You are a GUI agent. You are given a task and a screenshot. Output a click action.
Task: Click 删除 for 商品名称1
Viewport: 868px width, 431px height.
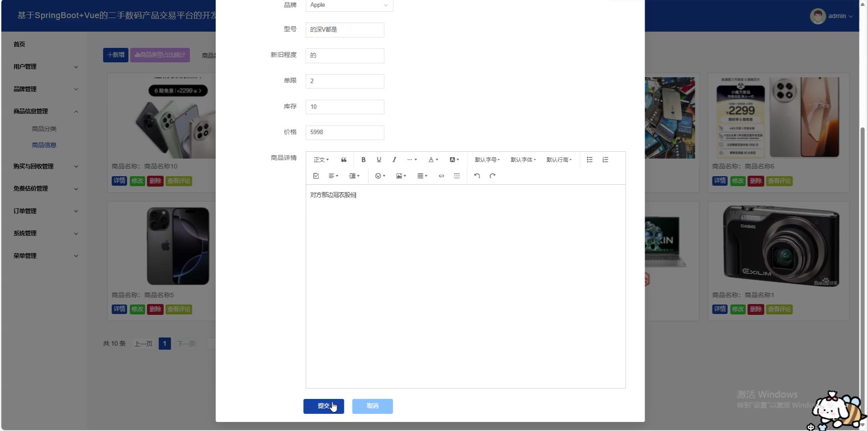tap(756, 309)
